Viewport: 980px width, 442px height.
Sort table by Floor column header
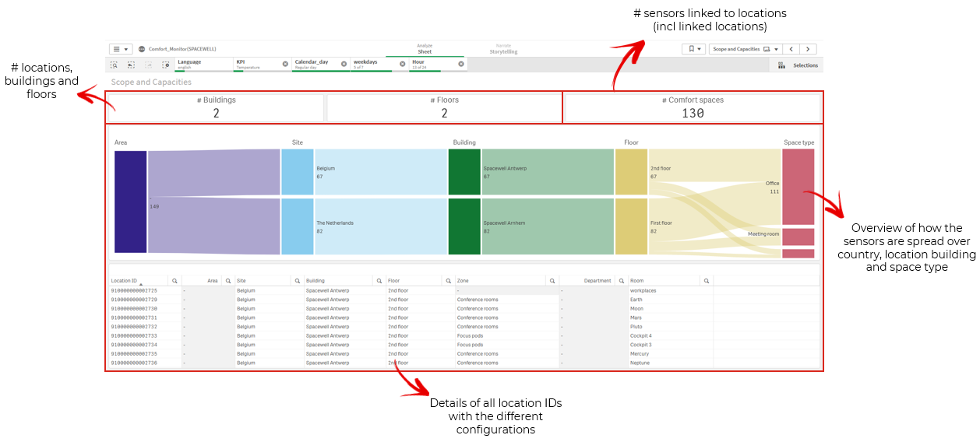pos(414,281)
